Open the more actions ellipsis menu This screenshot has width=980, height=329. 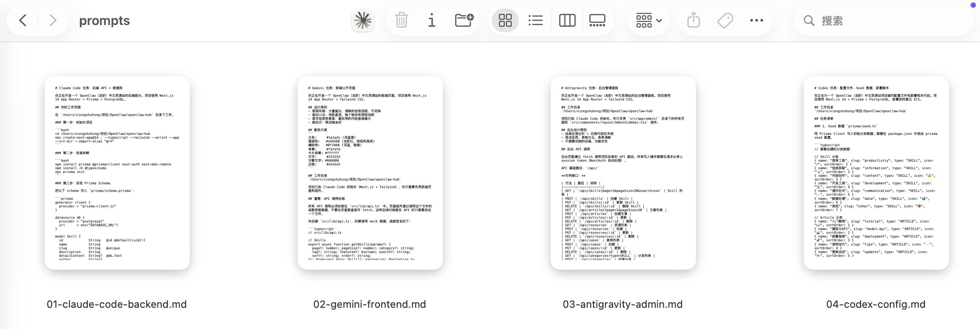pos(756,20)
